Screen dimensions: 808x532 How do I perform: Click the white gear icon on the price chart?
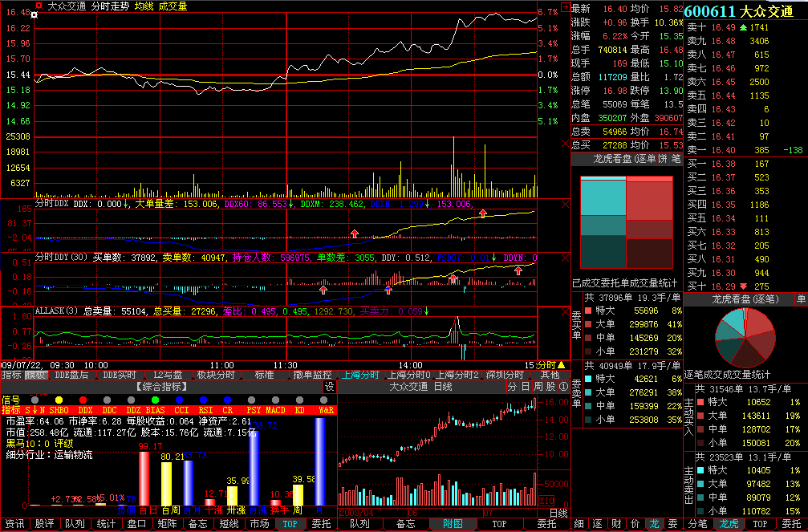(x=34, y=15)
